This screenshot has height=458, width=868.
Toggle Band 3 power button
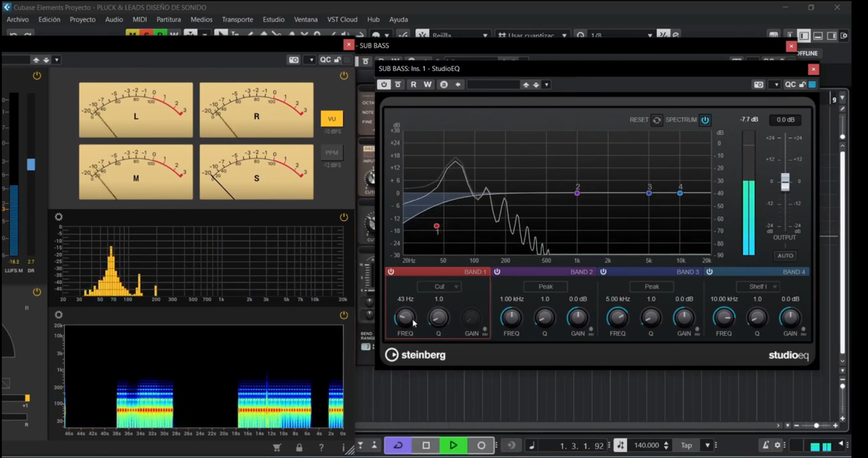pyautogui.click(x=603, y=272)
